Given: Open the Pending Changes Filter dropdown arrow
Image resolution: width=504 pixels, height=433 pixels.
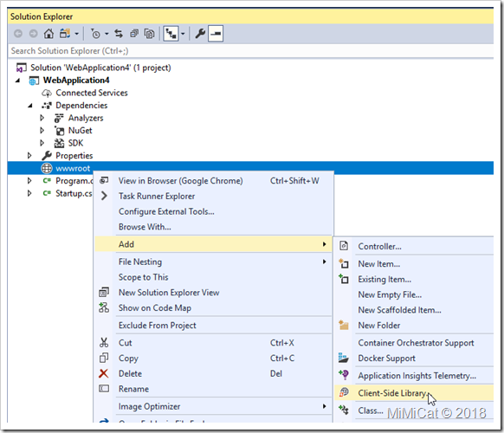Looking at the screenshot, I should [x=107, y=34].
